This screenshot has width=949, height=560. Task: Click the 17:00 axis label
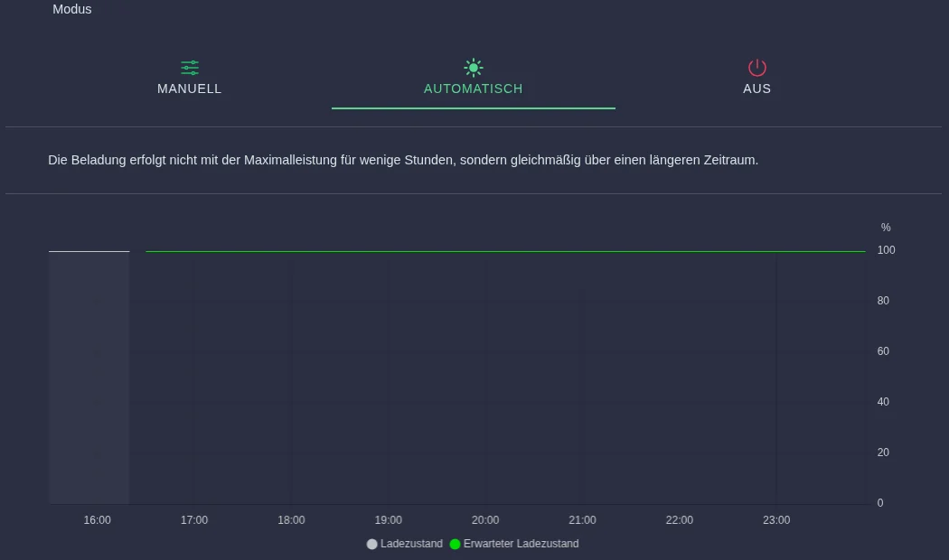coord(194,520)
